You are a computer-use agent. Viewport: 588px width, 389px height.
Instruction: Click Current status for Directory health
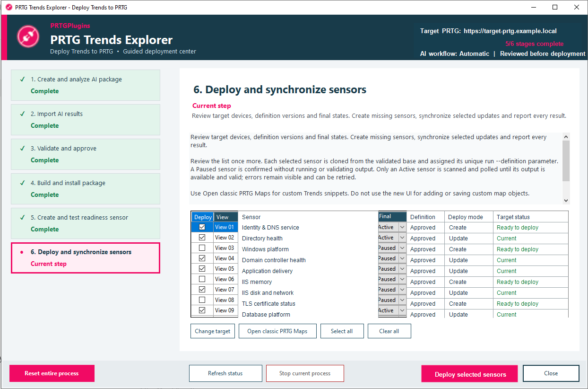tap(507, 239)
